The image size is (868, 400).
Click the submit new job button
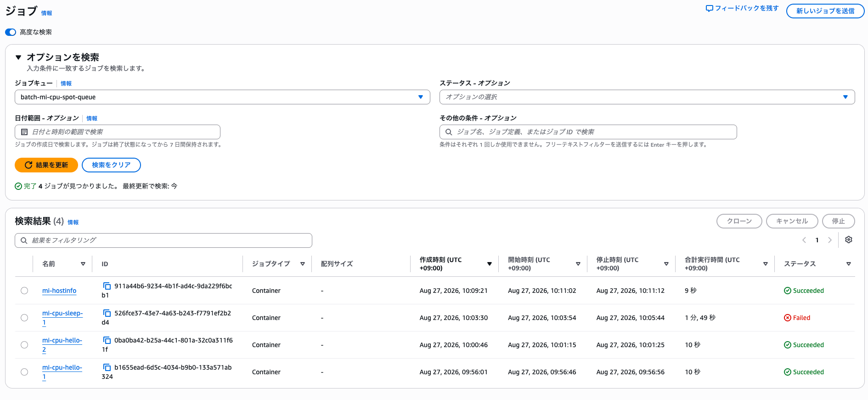pyautogui.click(x=825, y=11)
